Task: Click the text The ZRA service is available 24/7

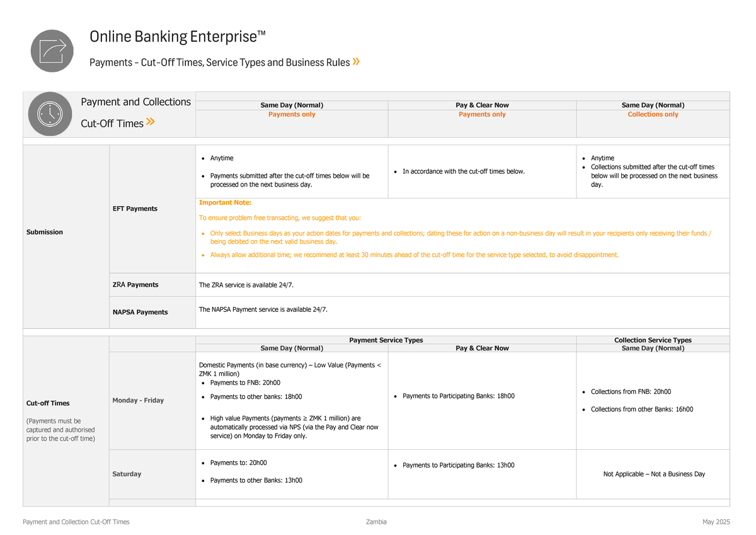Action: point(246,285)
